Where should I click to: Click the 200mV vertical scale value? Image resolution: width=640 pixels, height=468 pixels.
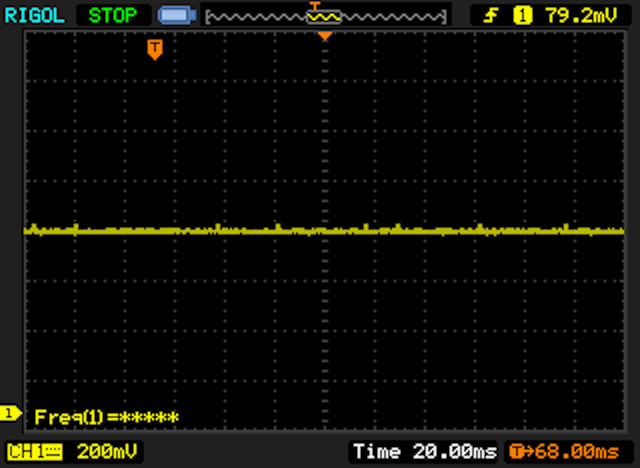coord(107,452)
